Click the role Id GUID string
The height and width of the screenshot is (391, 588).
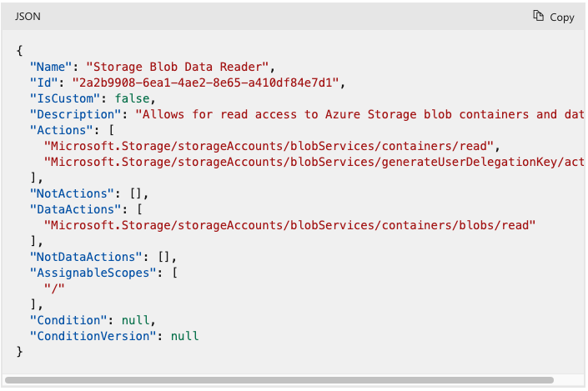coord(205,83)
